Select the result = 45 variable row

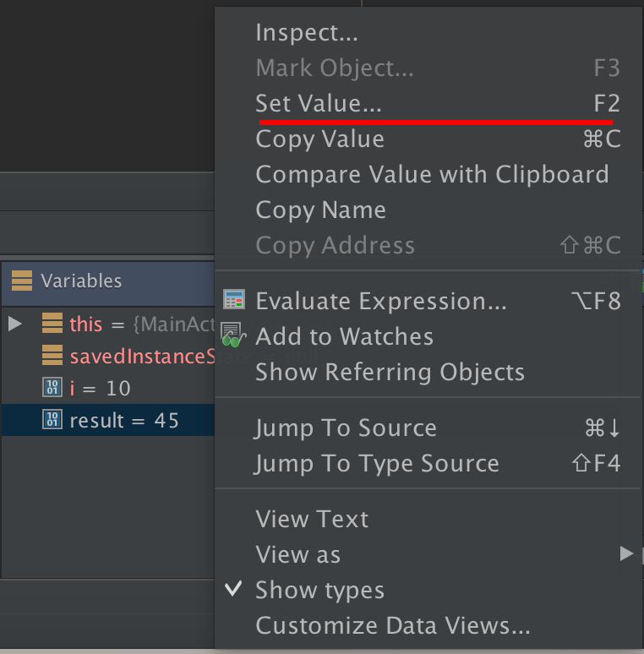(x=108, y=420)
